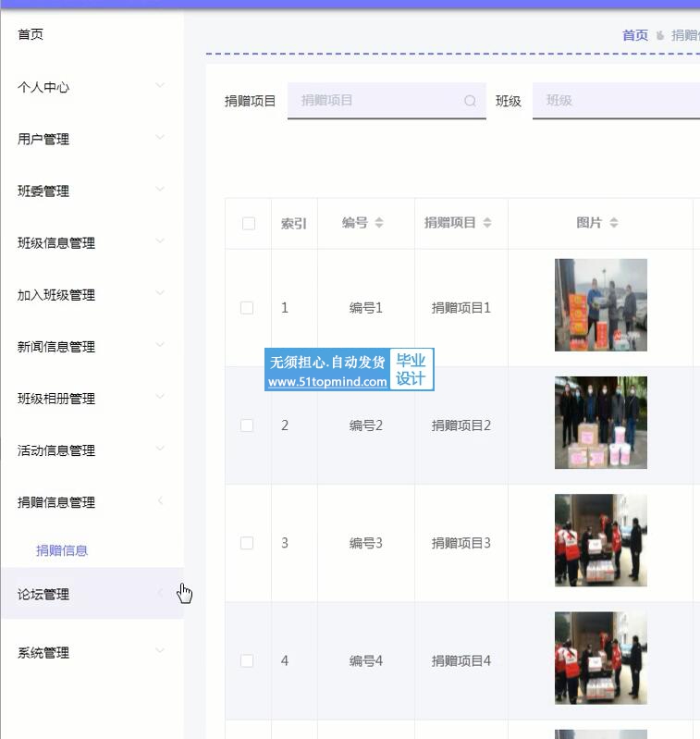Screen dimensions: 700x739
Task: Open the thumbnail image for 捐赠项目1
Action: (601, 305)
